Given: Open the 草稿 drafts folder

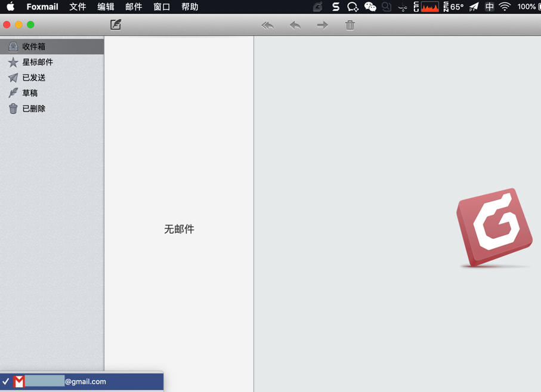Looking at the screenshot, I should tap(52, 93).
